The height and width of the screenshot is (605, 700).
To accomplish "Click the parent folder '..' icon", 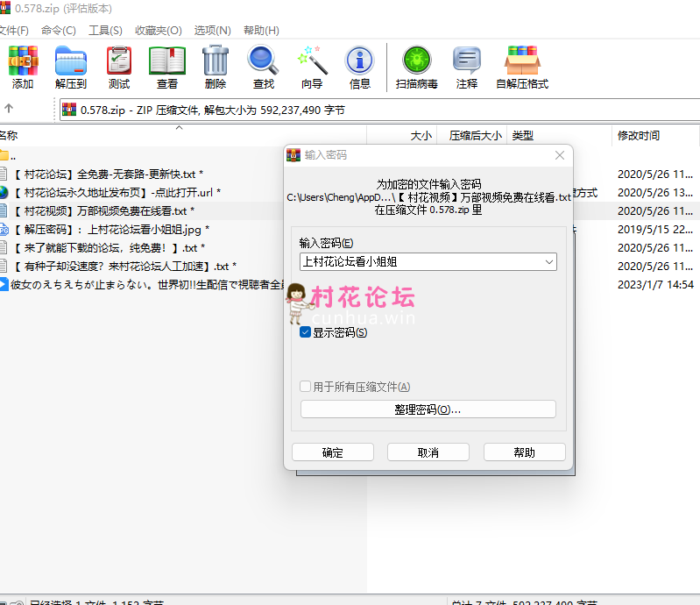I will [4, 155].
